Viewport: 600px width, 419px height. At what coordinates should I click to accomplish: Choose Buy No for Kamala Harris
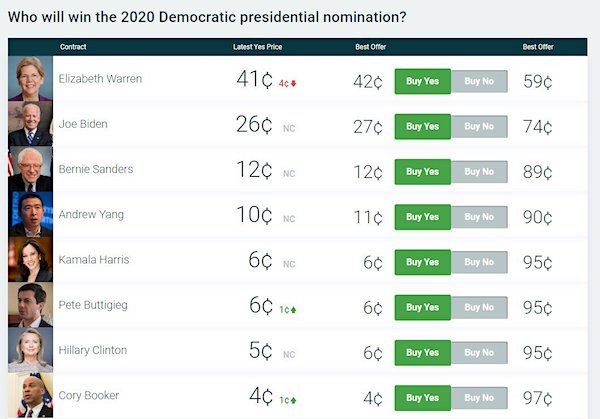click(479, 262)
